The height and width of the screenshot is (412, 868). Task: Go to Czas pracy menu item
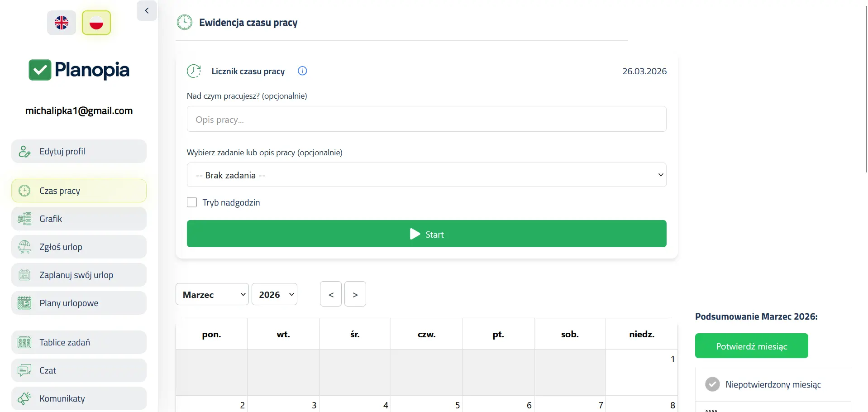pyautogui.click(x=79, y=191)
